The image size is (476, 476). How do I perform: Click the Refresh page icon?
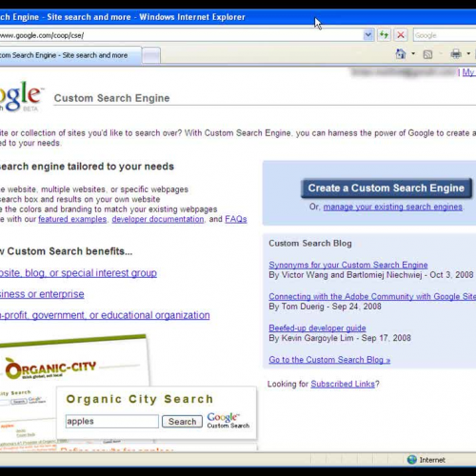pyautogui.click(x=384, y=35)
